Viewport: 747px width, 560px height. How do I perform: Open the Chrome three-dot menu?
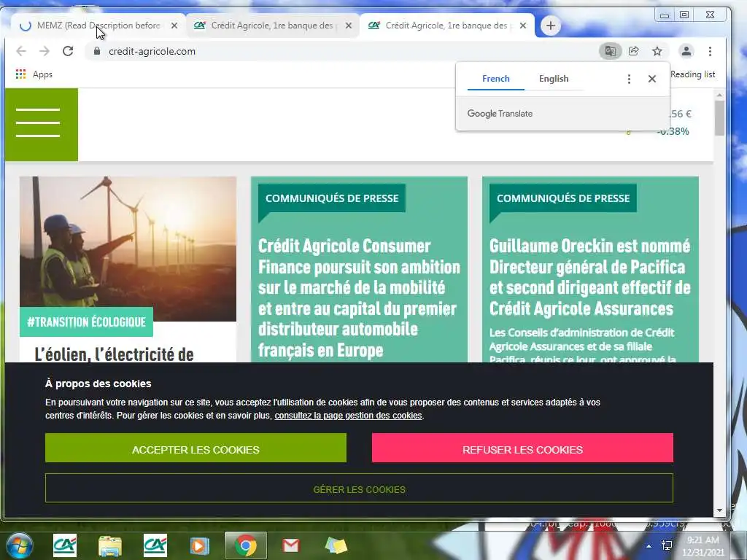(x=710, y=51)
